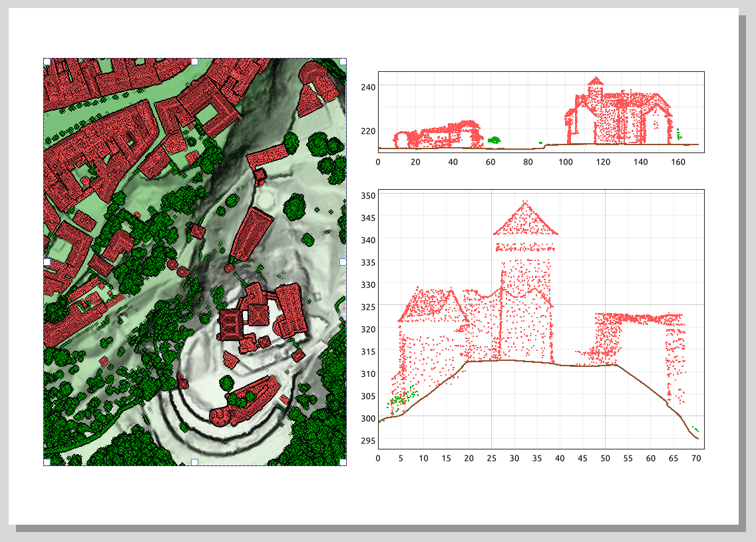
Task: Click the left-middle resize handle of map frame
Action: pyautogui.click(x=47, y=262)
